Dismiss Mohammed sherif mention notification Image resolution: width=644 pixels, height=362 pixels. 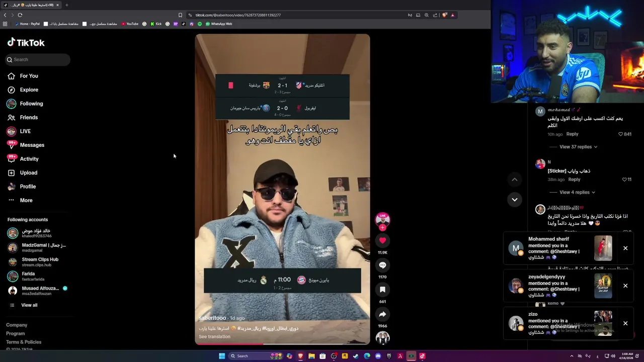pyautogui.click(x=625, y=248)
